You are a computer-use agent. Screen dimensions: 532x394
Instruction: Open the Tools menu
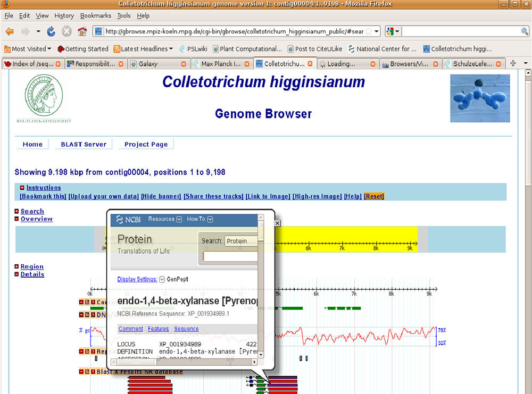(124, 15)
